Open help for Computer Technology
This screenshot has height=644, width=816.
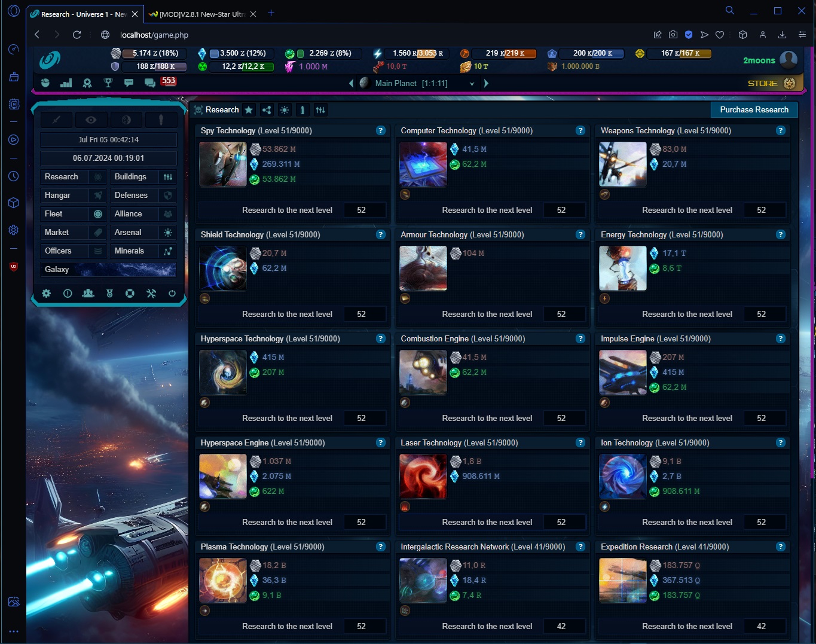pos(580,130)
